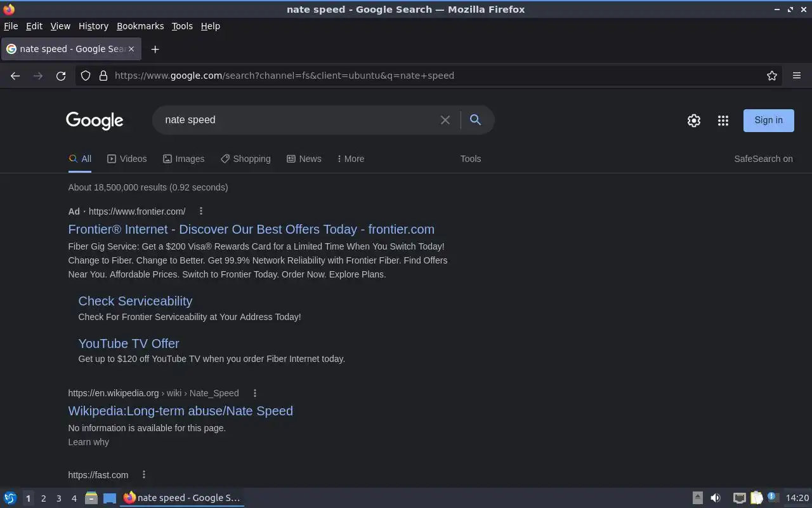This screenshot has width=812, height=508.
Task: Select the Firefox window in taskbar
Action: point(182,498)
